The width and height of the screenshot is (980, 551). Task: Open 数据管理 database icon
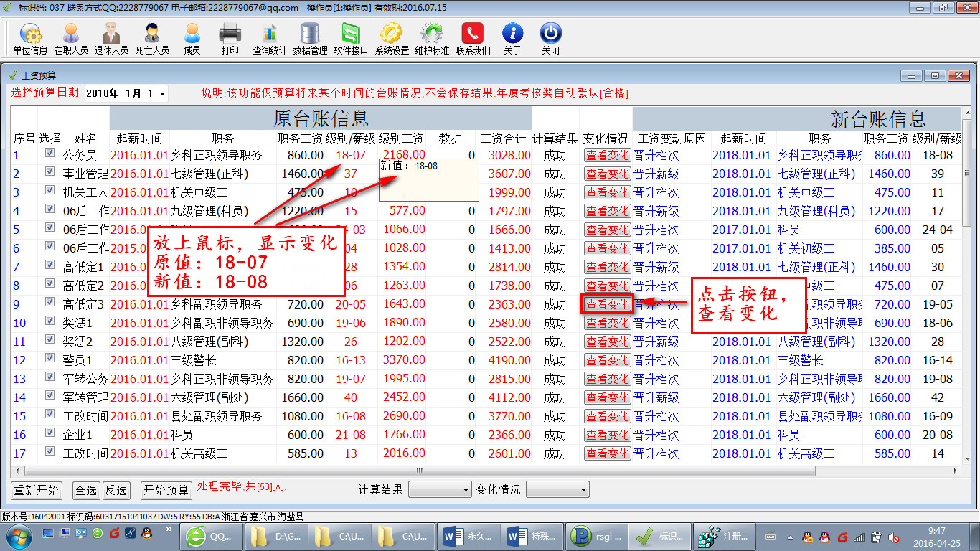pos(310,38)
